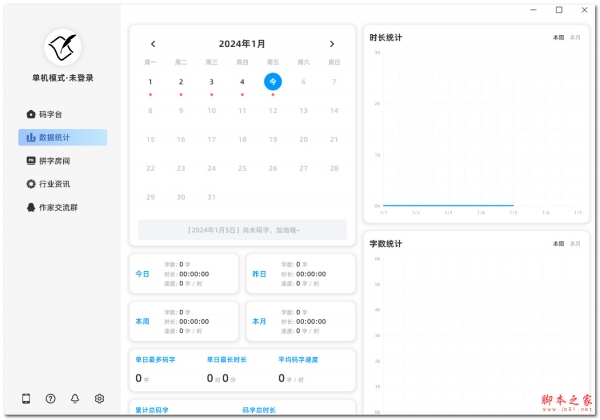Click the 码字总时长 label
The width and height of the screenshot is (600, 420).
point(259,410)
